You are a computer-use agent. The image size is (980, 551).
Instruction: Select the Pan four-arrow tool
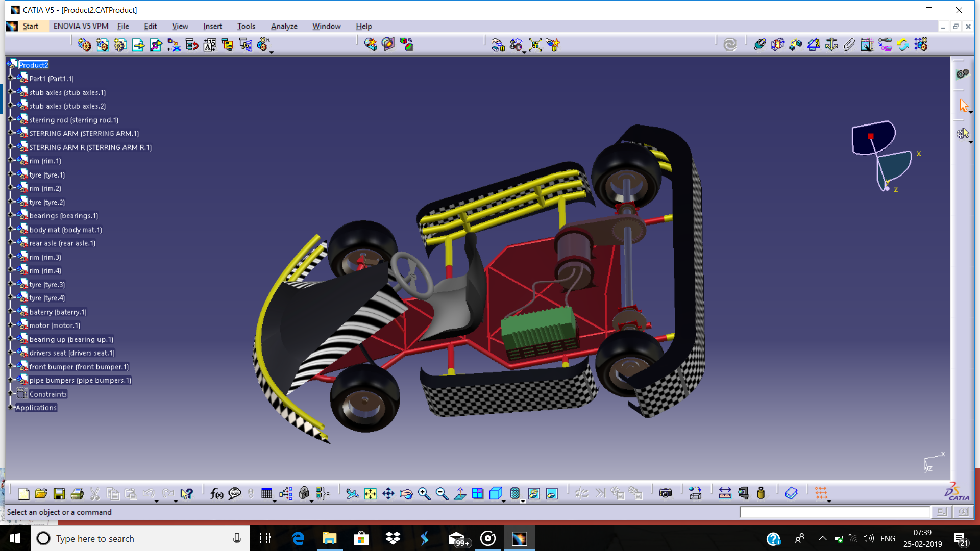tap(388, 494)
